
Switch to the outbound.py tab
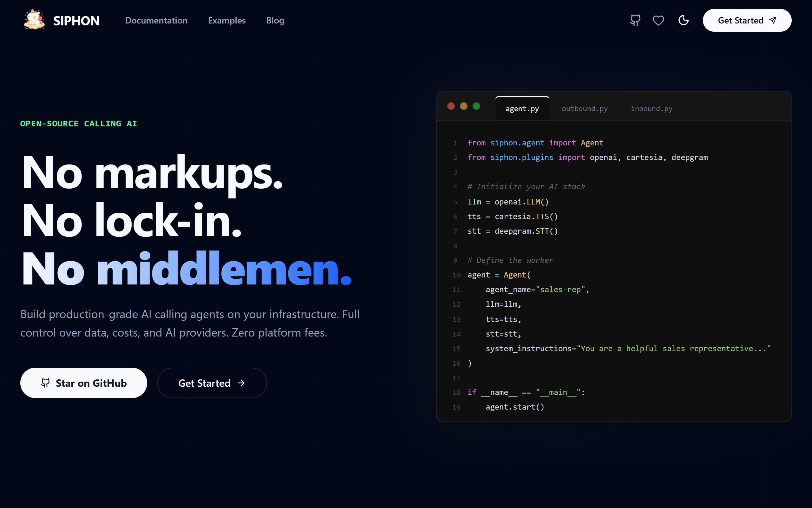coord(585,109)
